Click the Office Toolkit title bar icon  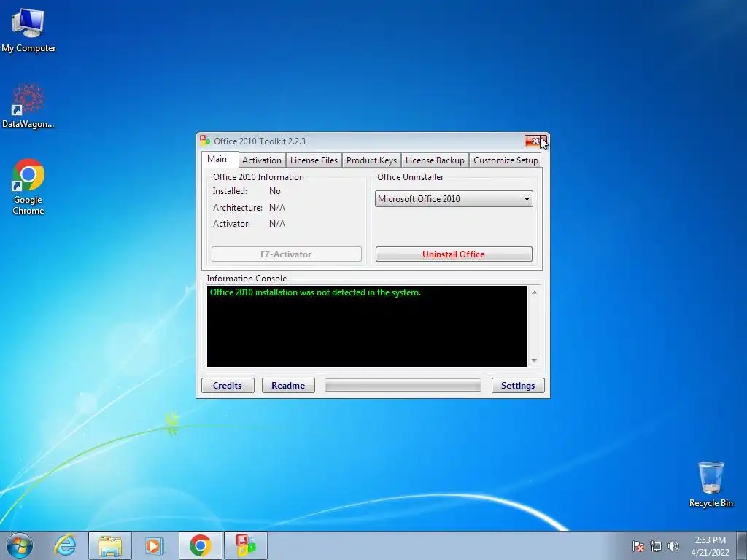point(205,141)
